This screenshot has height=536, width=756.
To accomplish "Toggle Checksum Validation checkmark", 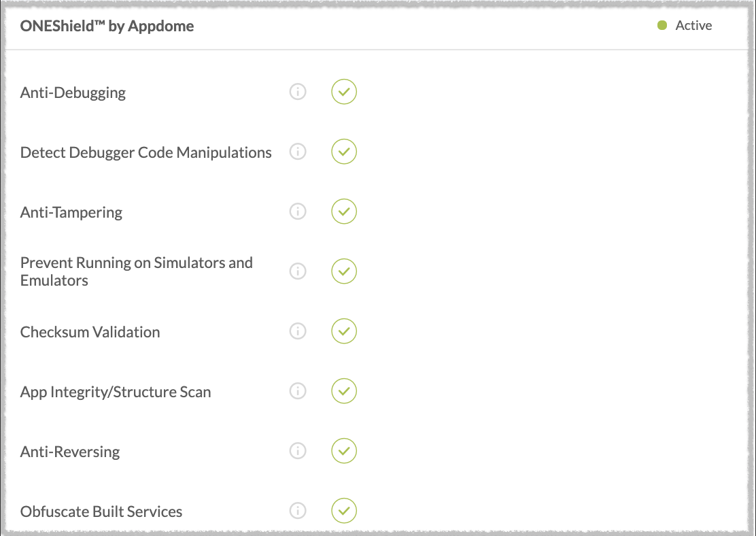I will [344, 331].
